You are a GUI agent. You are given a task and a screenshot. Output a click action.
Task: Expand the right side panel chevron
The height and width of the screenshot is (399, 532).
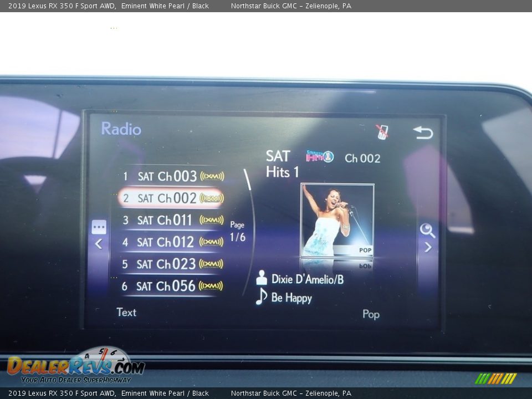pos(428,247)
